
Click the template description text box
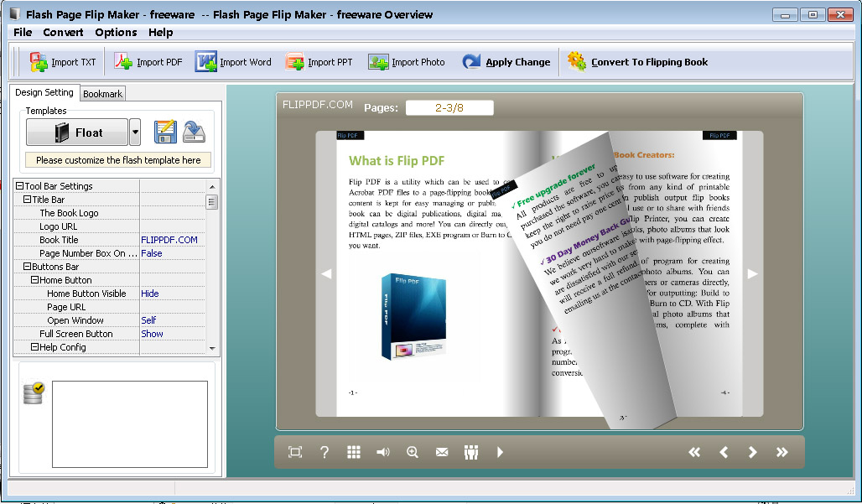pyautogui.click(x=130, y=423)
